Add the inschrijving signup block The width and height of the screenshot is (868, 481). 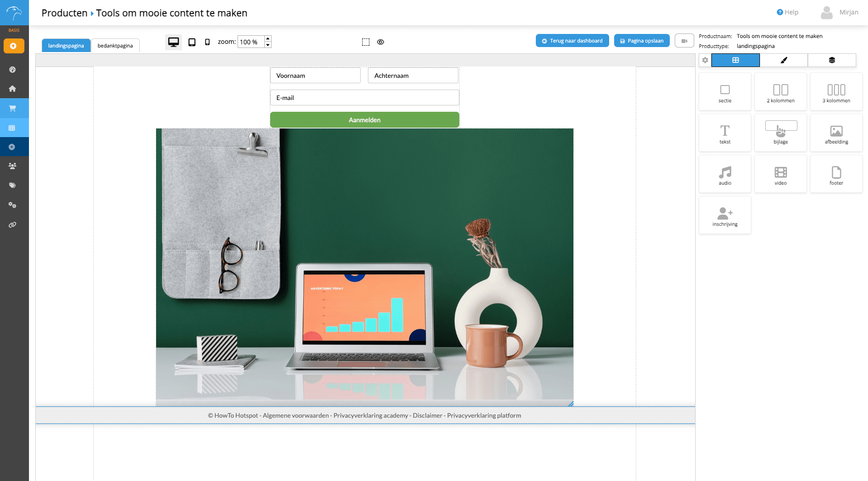pos(725,215)
